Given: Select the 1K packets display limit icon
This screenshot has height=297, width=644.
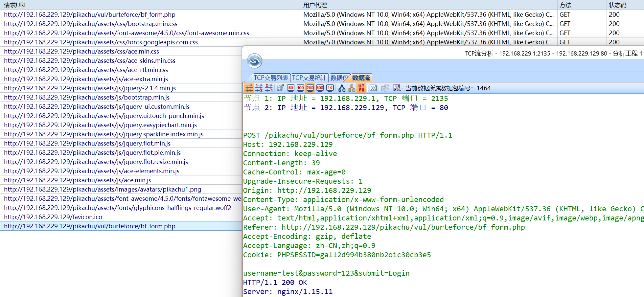Looking at the screenshot, I should point(330,88).
